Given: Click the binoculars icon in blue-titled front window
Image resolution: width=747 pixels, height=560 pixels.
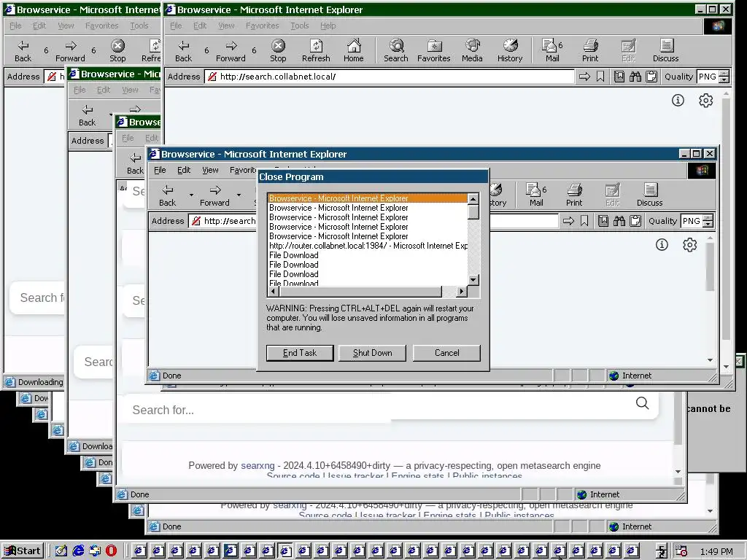Looking at the screenshot, I should [x=619, y=221].
